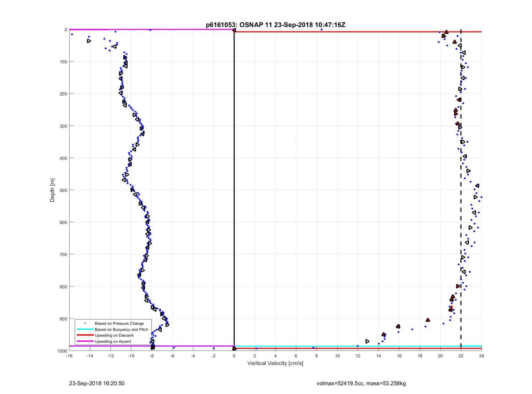
Task: Click x-axis tick label '16'
Action: [x=399, y=355]
